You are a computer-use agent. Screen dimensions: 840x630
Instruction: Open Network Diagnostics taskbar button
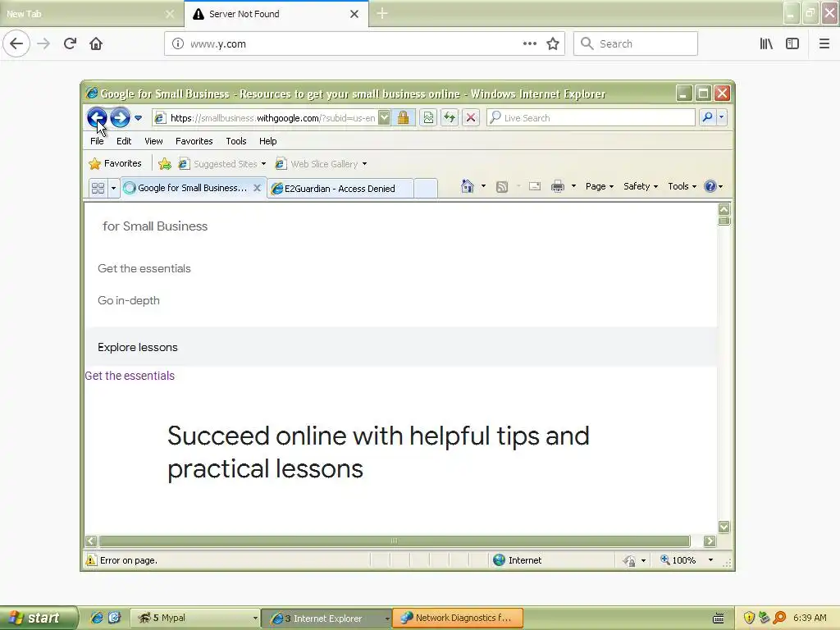click(458, 619)
